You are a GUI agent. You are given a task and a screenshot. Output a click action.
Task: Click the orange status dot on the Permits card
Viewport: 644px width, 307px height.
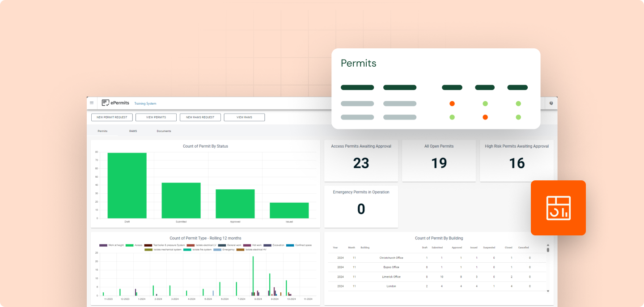(x=452, y=103)
